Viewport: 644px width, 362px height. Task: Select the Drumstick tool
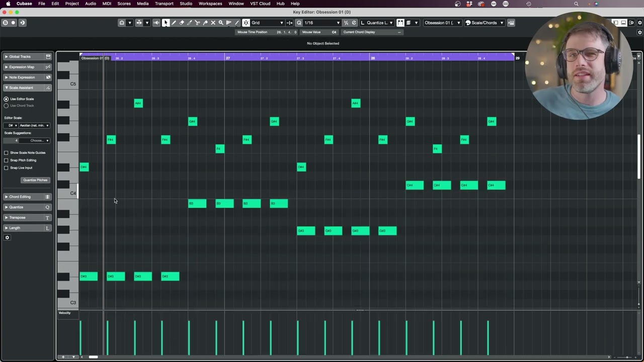click(228, 23)
